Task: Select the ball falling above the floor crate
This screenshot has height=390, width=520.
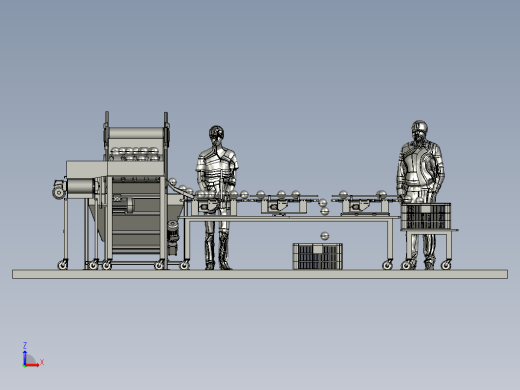Action: pyautogui.click(x=325, y=236)
